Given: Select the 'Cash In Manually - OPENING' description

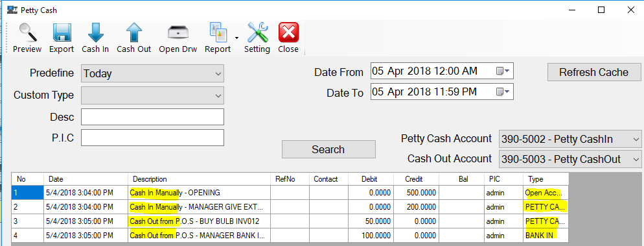Looking at the screenshot, I should pyautogui.click(x=199, y=192).
